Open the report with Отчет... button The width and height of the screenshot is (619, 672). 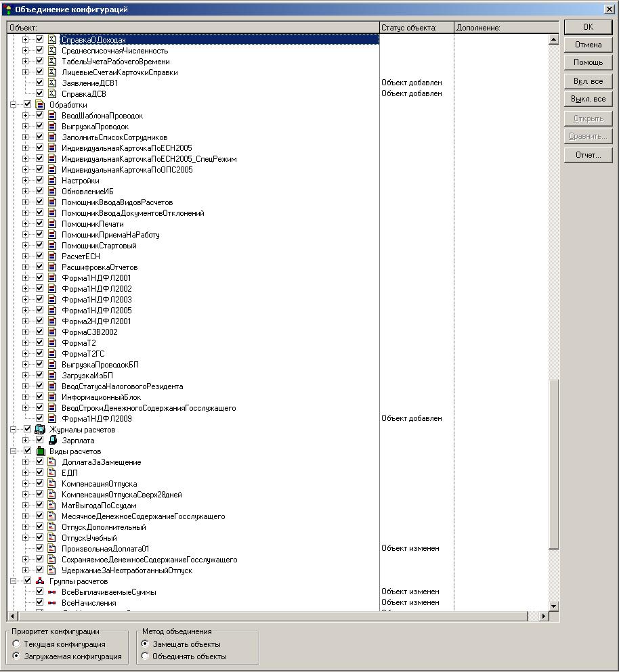588,155
